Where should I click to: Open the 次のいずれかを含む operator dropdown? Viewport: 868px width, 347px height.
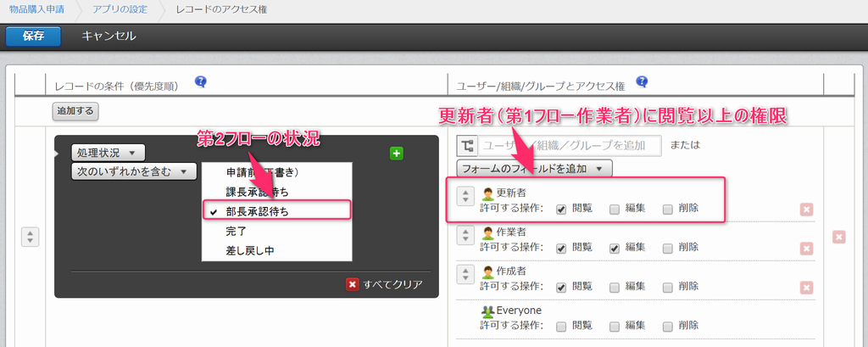[134, 172]
